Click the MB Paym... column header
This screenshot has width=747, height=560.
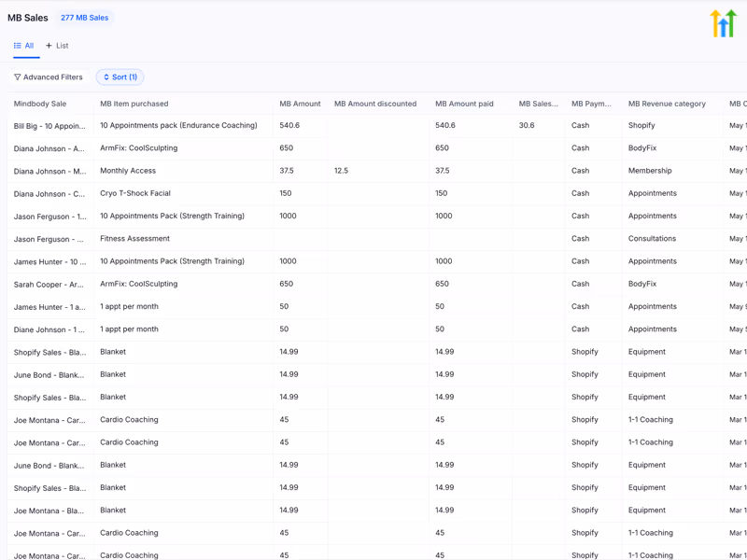591,104
